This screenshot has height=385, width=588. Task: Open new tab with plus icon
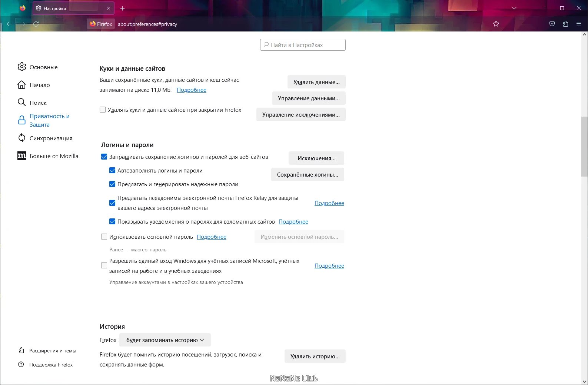click(x=123, y=8)
